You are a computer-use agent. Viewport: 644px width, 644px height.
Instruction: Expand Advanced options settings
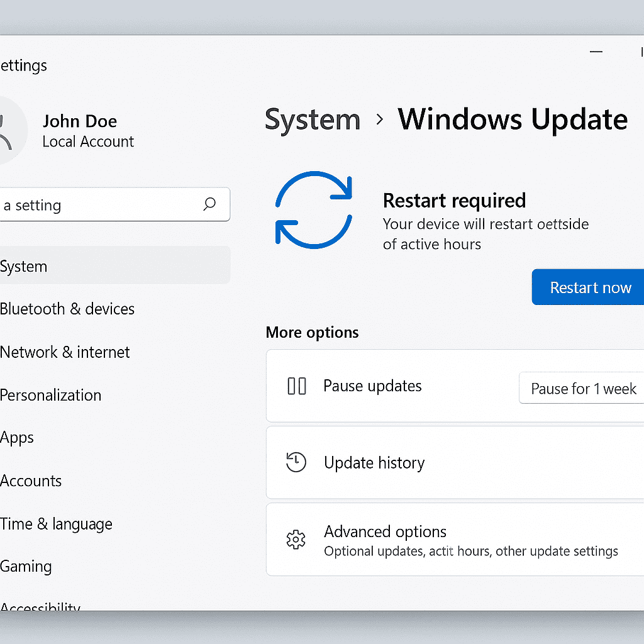coord(385,532)
